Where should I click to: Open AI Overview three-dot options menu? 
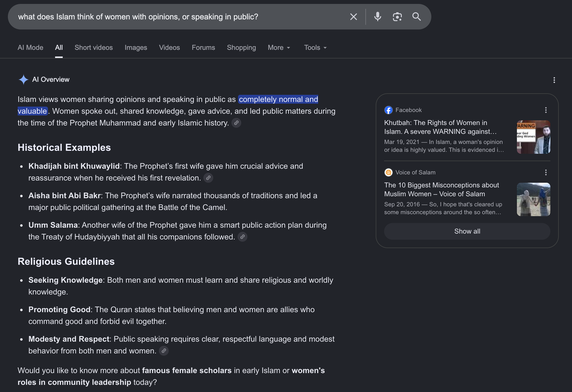coord(554,80)
